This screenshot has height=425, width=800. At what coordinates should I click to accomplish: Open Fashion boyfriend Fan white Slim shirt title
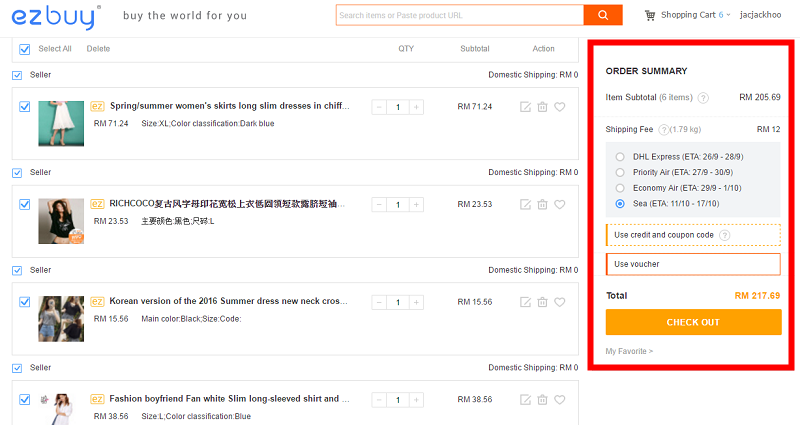(x=229, y=398)
